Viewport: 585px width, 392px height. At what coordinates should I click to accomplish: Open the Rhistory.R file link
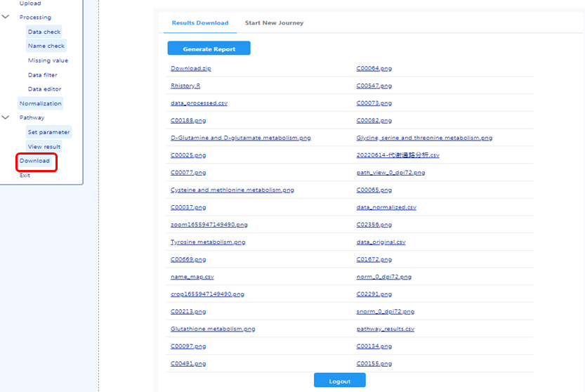[185, 86]
